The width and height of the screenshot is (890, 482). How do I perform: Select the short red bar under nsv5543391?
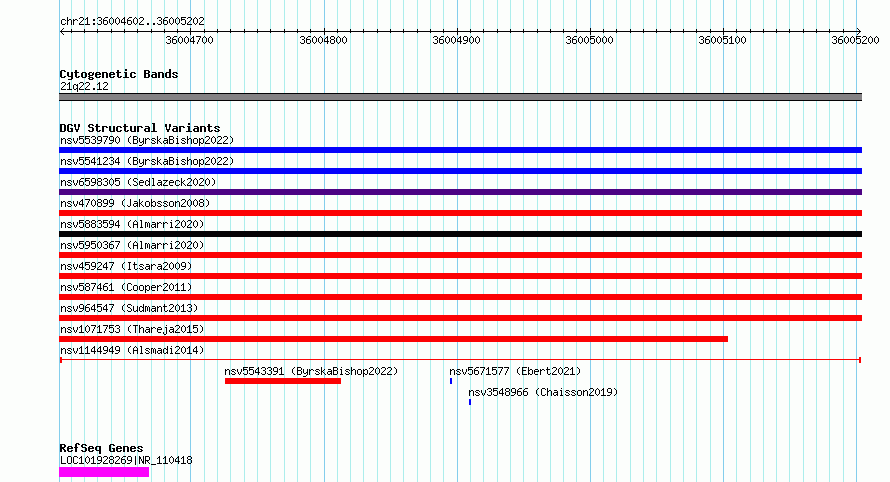(x=283, y=381)
